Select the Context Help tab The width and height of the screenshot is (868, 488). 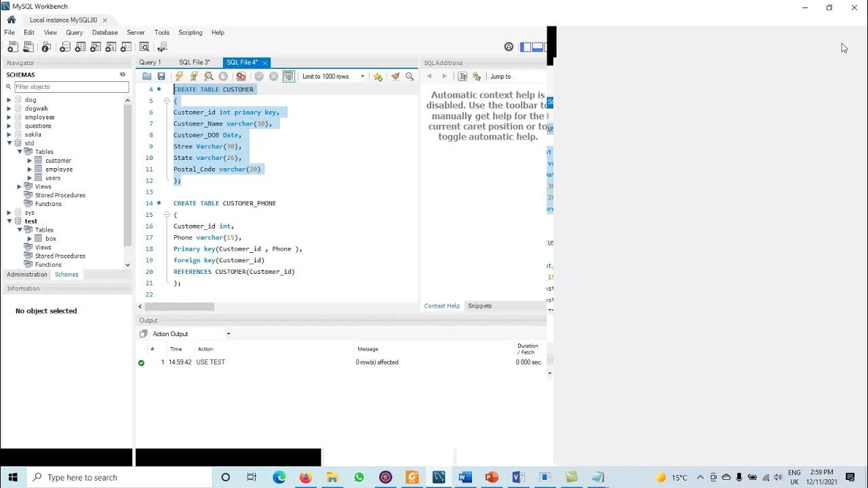[441, 306]
